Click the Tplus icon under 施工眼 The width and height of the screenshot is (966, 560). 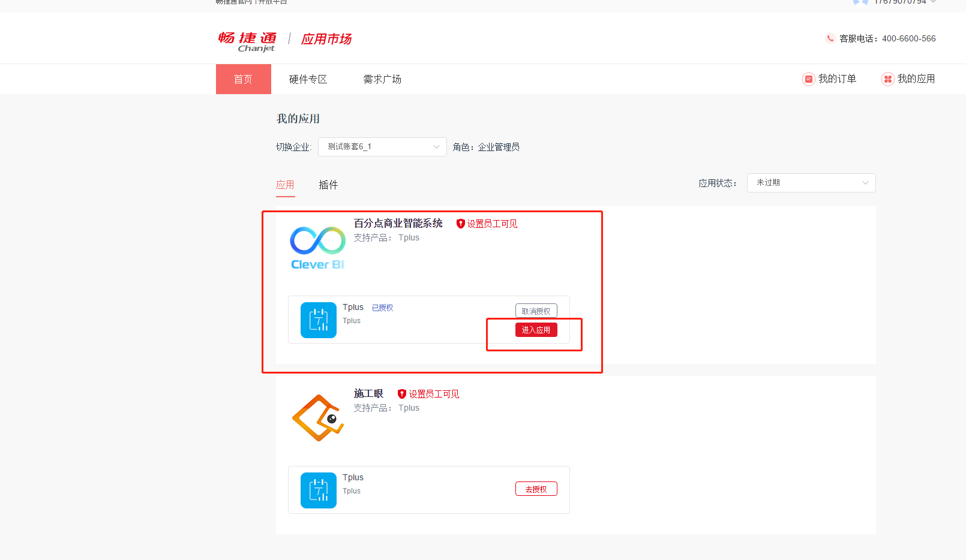click(319, 490)
